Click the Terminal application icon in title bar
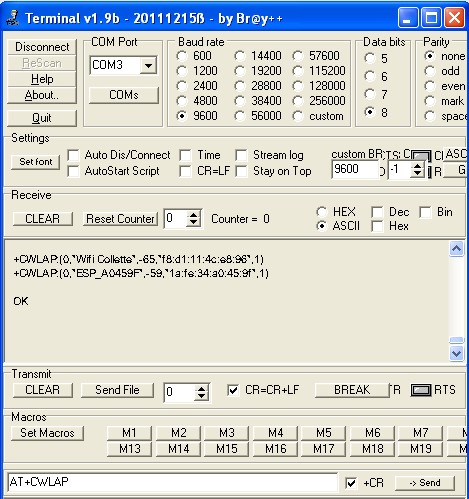469x499 pixels. click(x=13, y=18)
